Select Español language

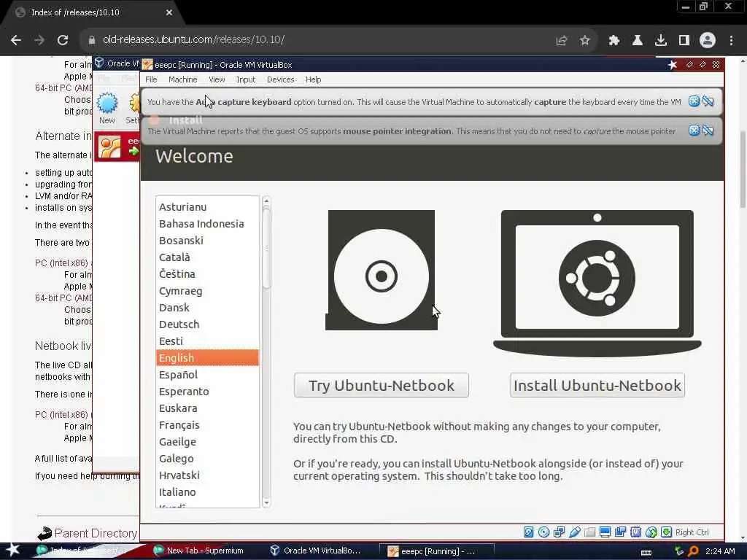[x=208, y=375]
